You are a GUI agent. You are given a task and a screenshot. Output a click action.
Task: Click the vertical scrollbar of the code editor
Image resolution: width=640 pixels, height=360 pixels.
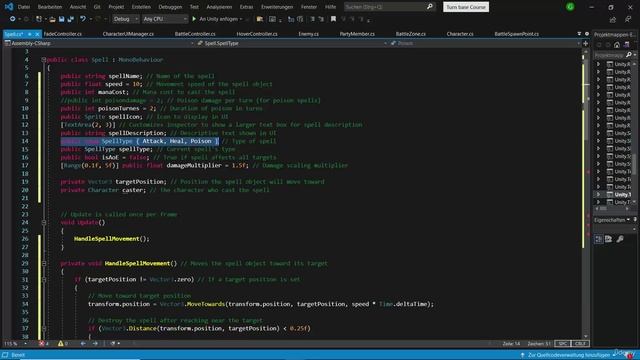point(586,194)
